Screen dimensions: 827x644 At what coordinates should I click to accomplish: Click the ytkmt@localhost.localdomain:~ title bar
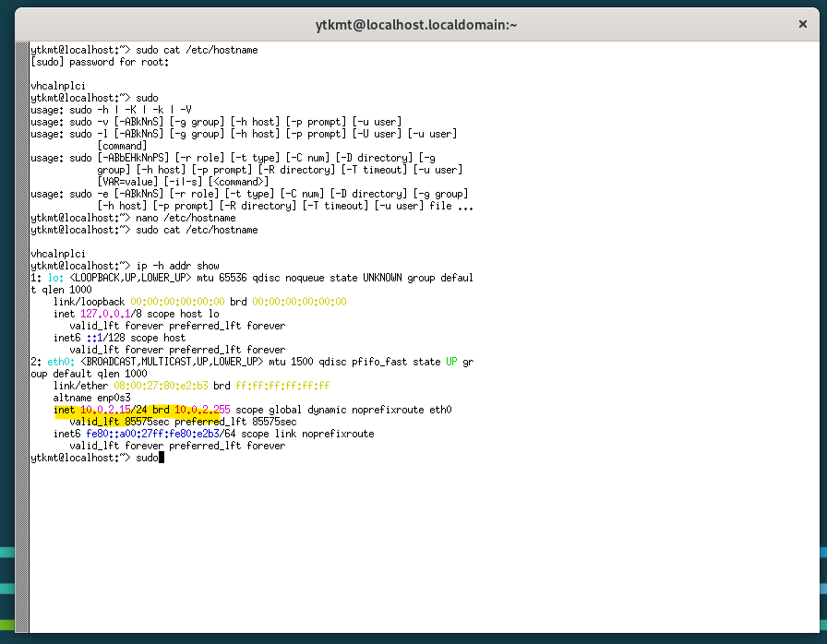pyautogui.click(x=415, y=25)
